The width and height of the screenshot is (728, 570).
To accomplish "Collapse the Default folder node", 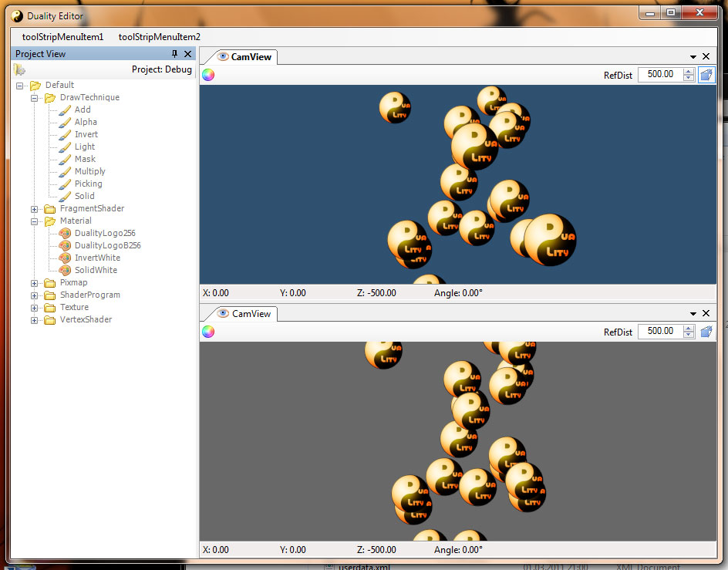I will (19, 86).
